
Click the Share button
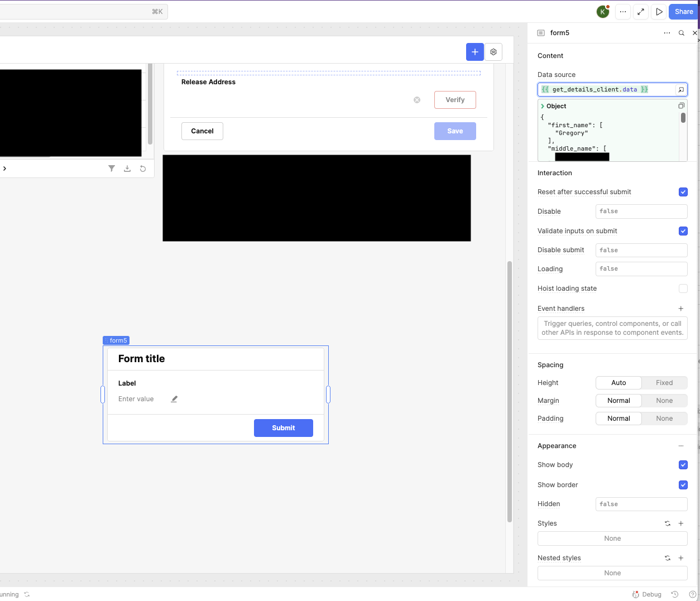(684, 12)
